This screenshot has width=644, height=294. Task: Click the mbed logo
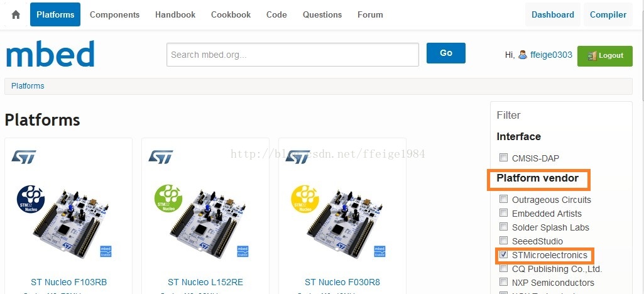[x=50, y=54]
